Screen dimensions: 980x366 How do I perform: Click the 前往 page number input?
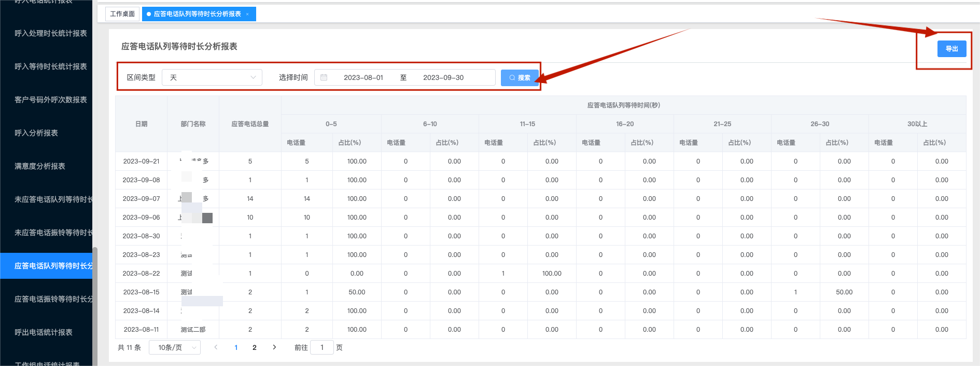322,347
